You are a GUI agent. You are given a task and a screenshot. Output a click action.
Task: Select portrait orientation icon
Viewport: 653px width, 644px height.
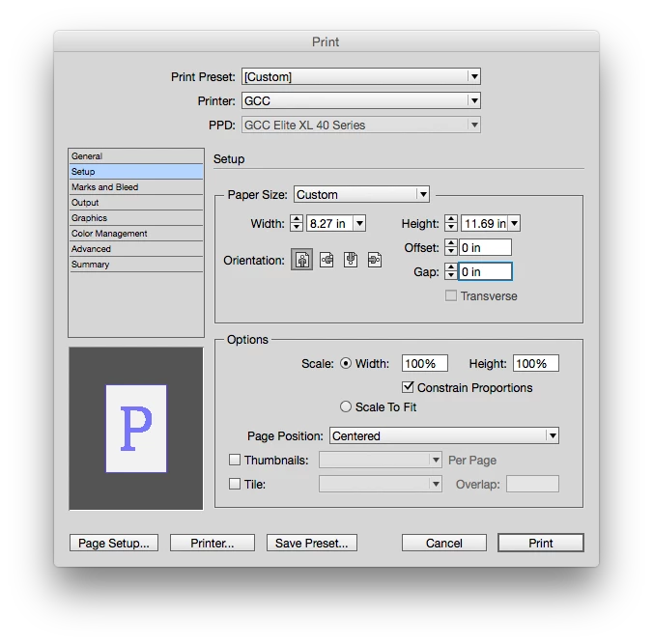302,260
